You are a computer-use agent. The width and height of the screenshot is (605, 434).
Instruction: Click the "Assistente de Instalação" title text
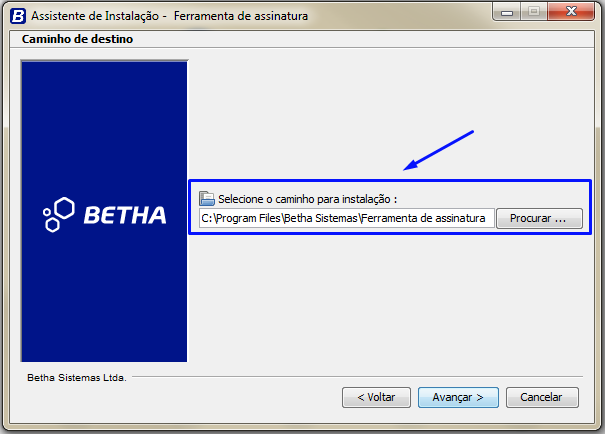[95, 16]
